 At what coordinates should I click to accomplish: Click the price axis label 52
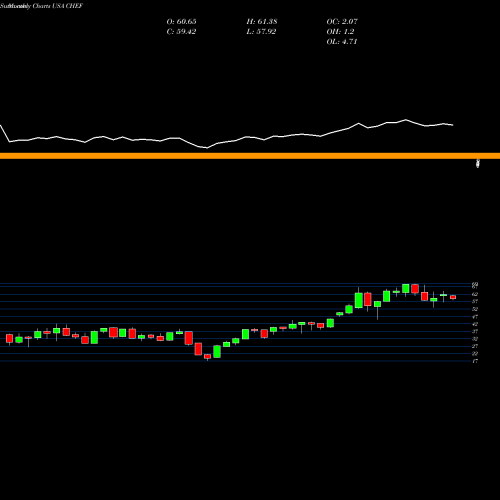point(475,309)
